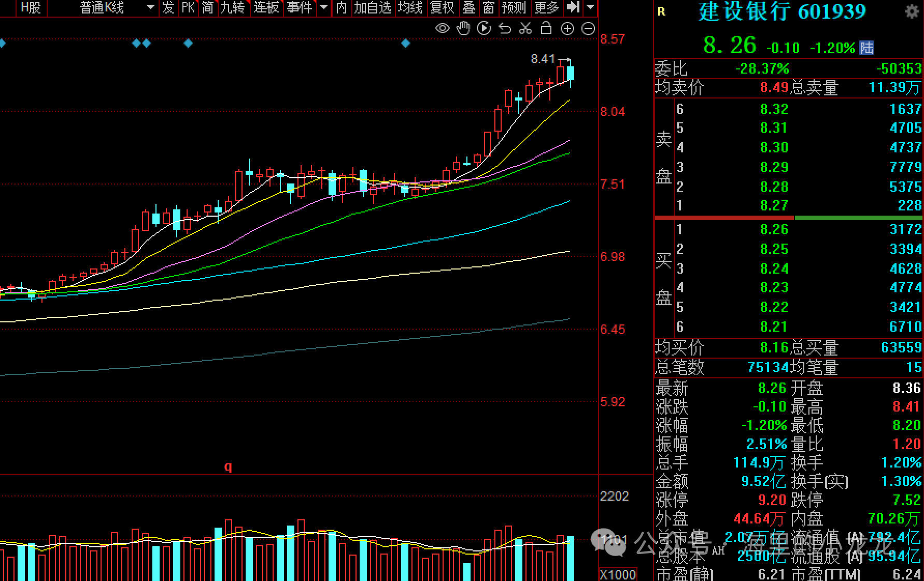924x581 pixels.
Task: Open settings gear beside 建设银行 601939
Action: [x=912, y=12]
